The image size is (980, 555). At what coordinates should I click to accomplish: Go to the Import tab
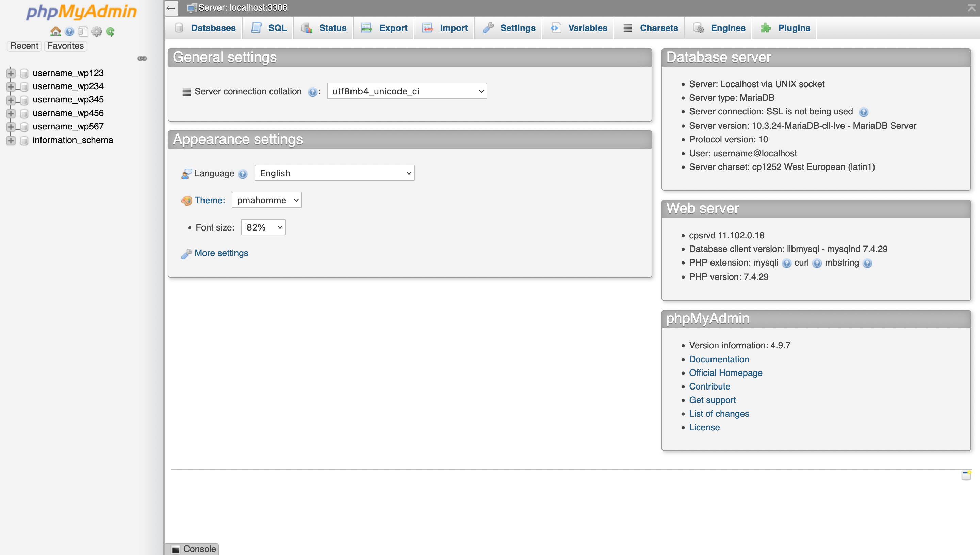[444, 28]
